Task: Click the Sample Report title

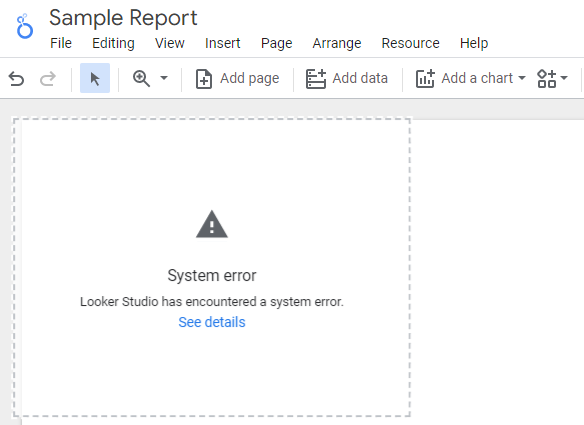Action: [123, 18]
